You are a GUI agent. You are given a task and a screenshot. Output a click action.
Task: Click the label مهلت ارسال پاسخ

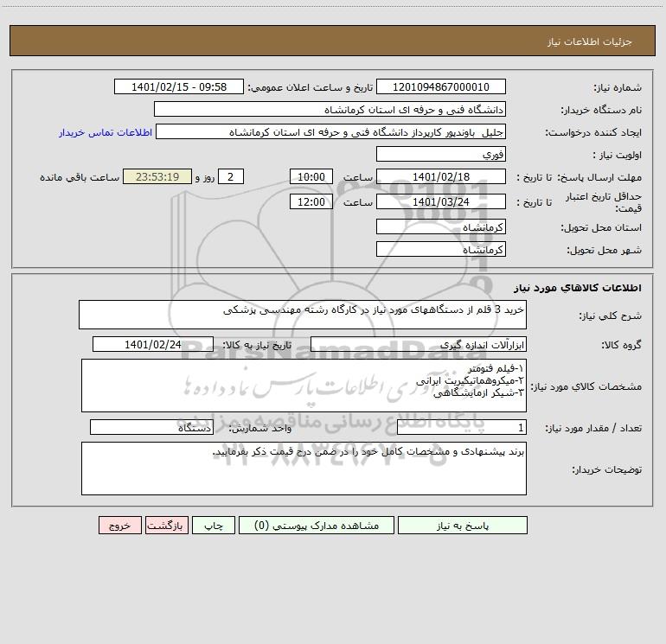(x=599, y=177)
